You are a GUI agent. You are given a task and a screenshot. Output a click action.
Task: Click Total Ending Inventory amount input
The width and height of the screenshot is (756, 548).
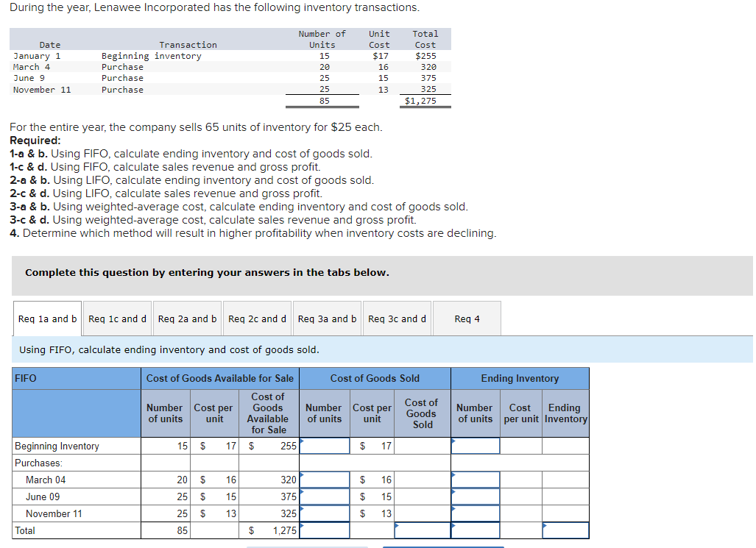click(x=565, y=530)
